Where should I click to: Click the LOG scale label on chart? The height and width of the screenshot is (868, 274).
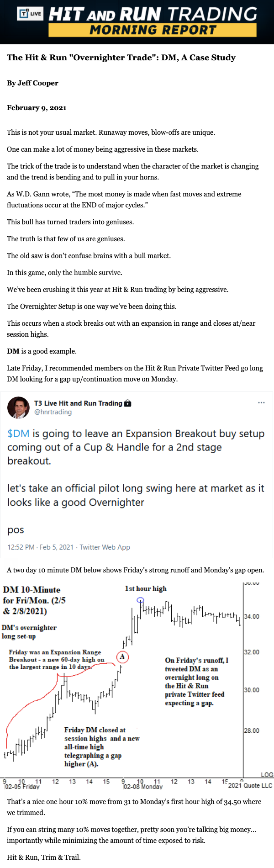click(x=267, y=775)
